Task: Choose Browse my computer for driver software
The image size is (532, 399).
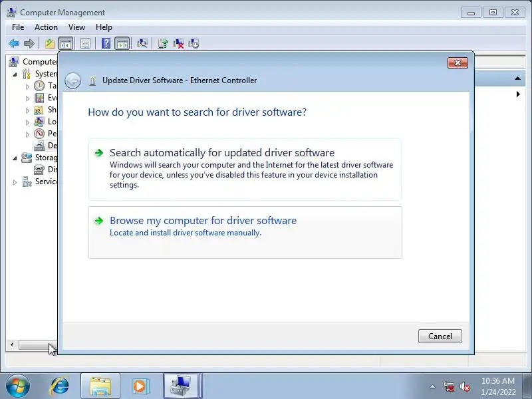Action: tap(245, 232)
